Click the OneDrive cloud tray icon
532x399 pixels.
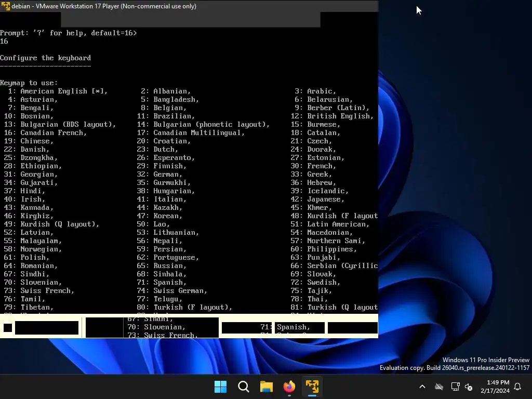439,387
